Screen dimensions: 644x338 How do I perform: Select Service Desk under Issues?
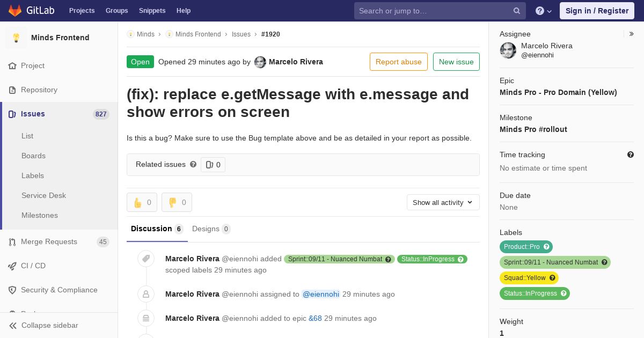click(x=43, y=195)
